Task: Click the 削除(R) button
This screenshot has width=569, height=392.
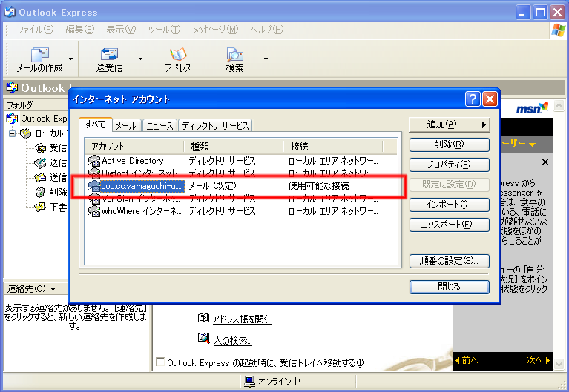Action: point(450,144)
